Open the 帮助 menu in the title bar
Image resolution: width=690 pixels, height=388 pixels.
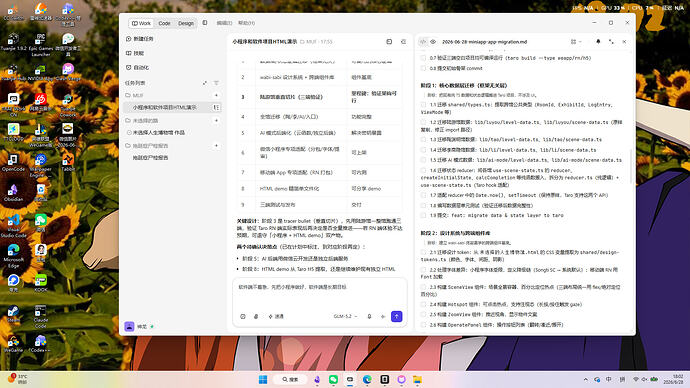pyautogui.click(x=246, y=23)
